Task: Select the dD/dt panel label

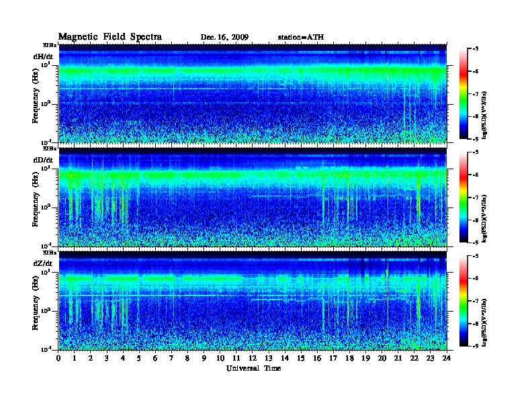Action: coord(43,160)
